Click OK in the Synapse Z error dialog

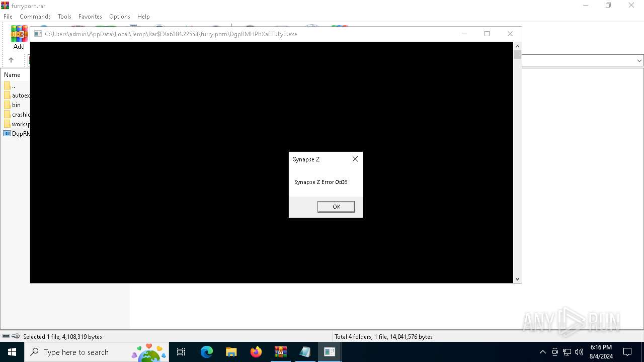coord(336,207)
